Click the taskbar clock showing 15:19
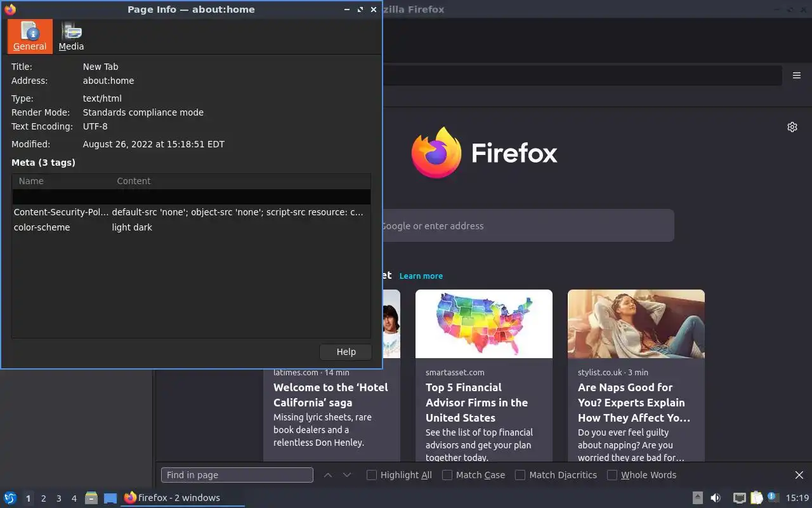Image resolution: width=812 pixels, height=508 pixels. (x=797, y=498)
